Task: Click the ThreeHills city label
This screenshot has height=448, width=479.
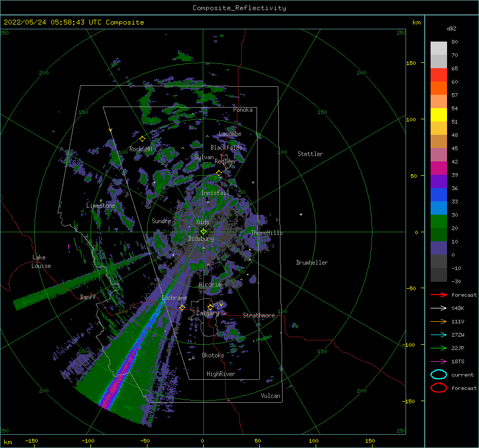Action: point(267,233)
